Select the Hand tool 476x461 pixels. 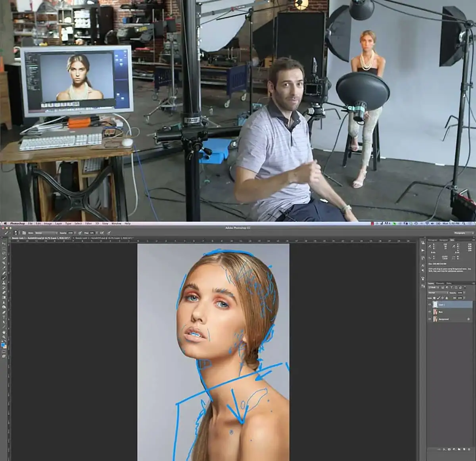4,332
